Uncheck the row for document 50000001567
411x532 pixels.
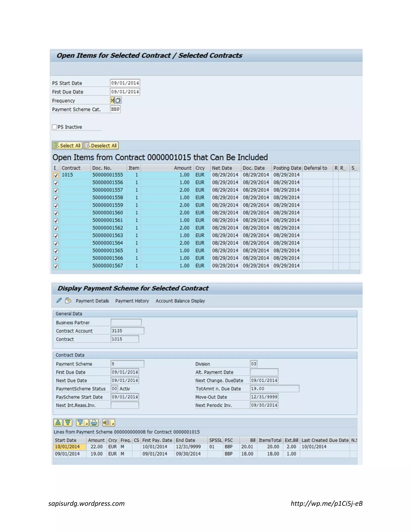[56, 266]
